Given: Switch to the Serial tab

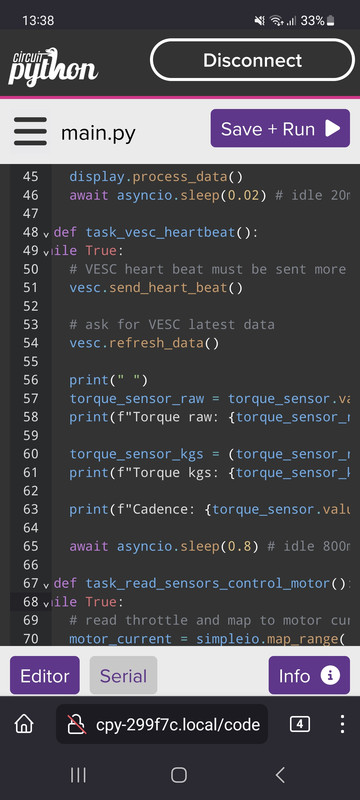Looking at the screenshot, I should pyautogui.click(x=123, y=676).
